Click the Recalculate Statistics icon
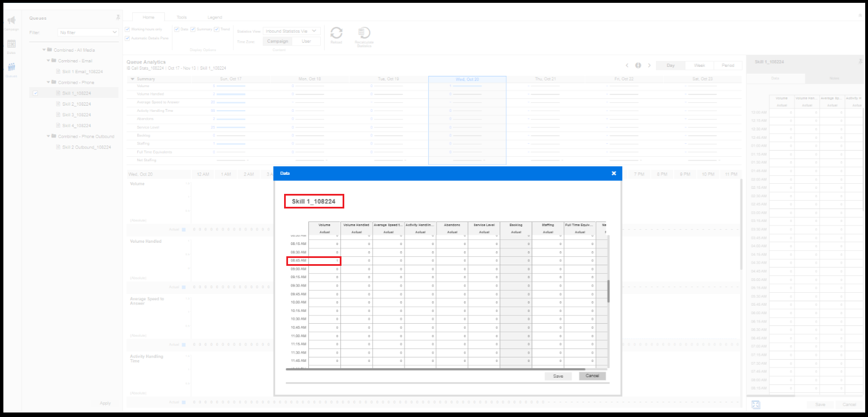Image resolution: width=868 pixels, height=417 pixels. click(x=364, y=33)
